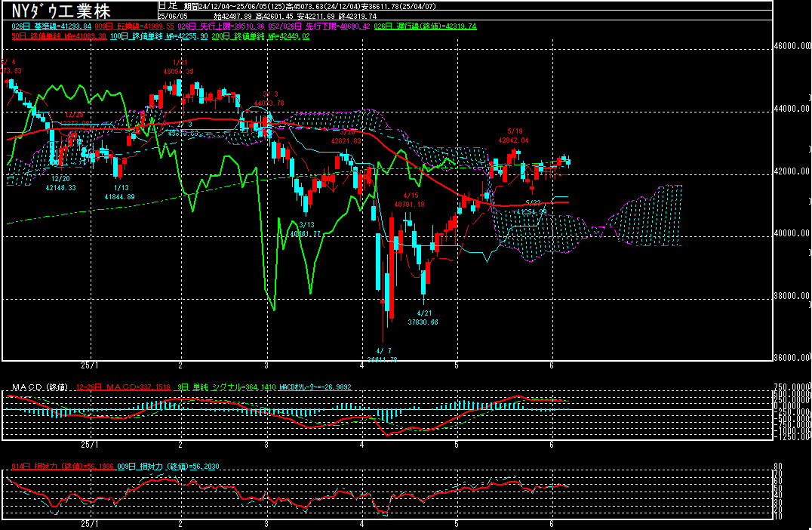The width and height of the screenshot is (812, 530).
Task: Click the 42000.00 price axis label
Action: coord(792,171)
